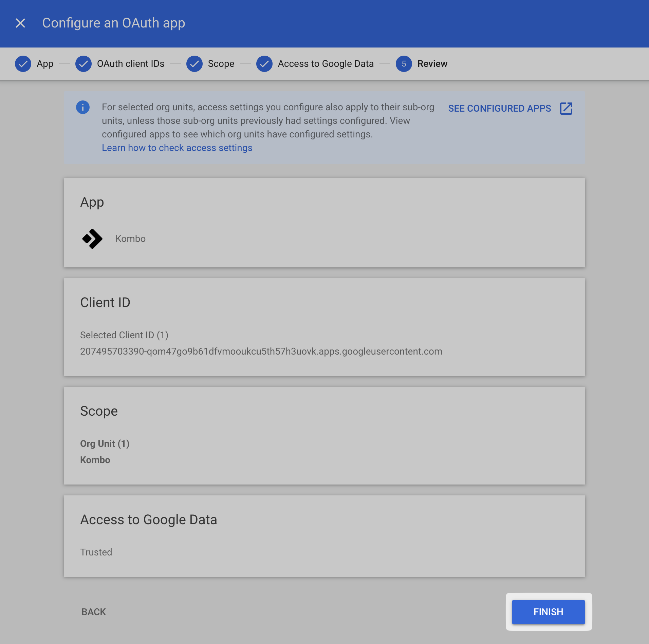Image resolution: width=649 pixels, height=644 pixels.
Task: Open Learn how to check access settings
Action: click(x=177, y=148)
